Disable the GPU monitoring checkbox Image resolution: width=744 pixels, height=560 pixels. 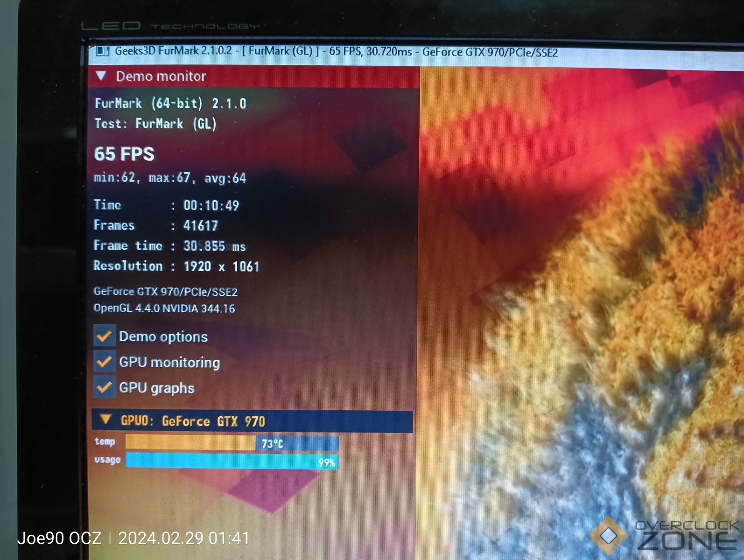coord(105,362)
